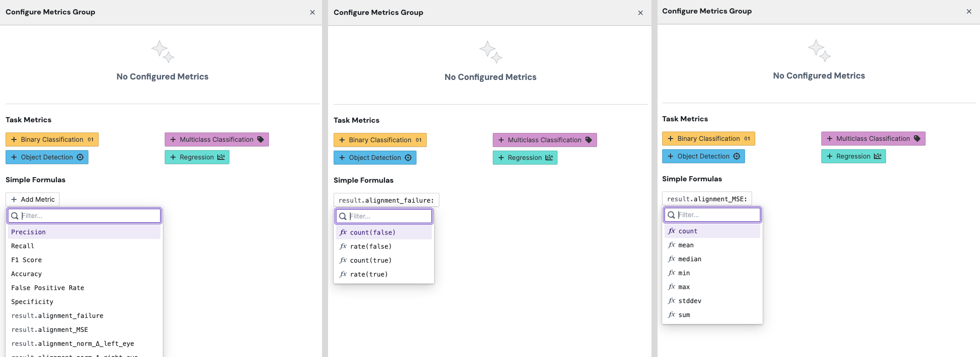Choose result.alignment_norm_A_left_eye from the list

click(x=73, y=344)
